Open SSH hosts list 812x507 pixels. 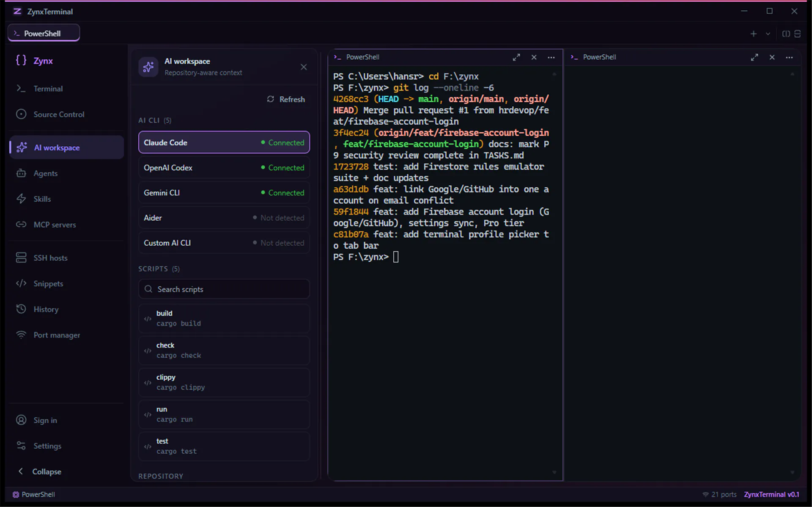click(66, 258)
